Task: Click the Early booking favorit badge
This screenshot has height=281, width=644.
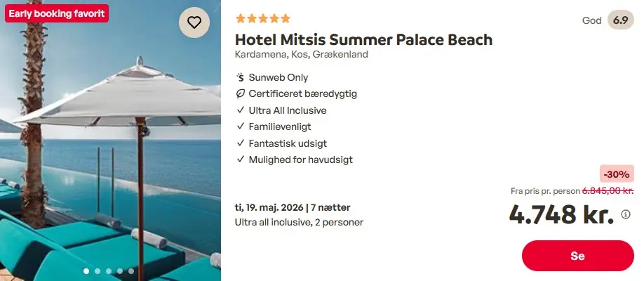Action: (57, 13)
